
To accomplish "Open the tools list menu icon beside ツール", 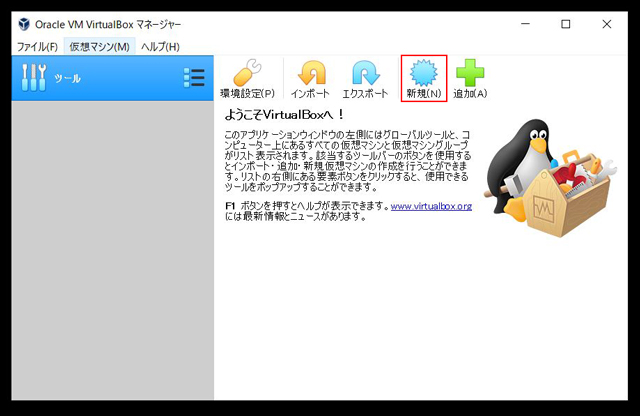I will pos(194,78).
